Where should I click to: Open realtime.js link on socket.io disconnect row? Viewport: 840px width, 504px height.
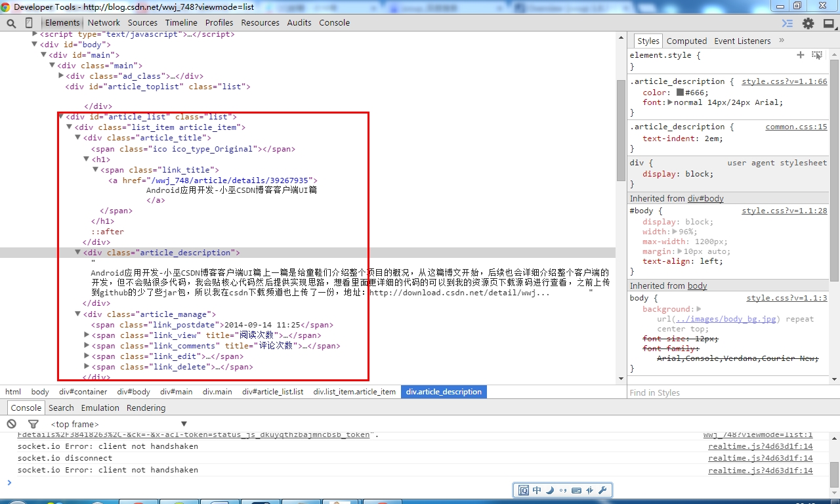[760, 458]
